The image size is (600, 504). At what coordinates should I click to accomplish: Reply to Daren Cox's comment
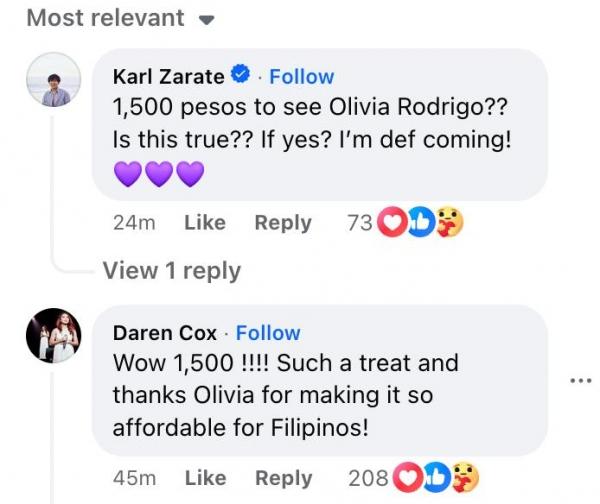click(284, 478)
